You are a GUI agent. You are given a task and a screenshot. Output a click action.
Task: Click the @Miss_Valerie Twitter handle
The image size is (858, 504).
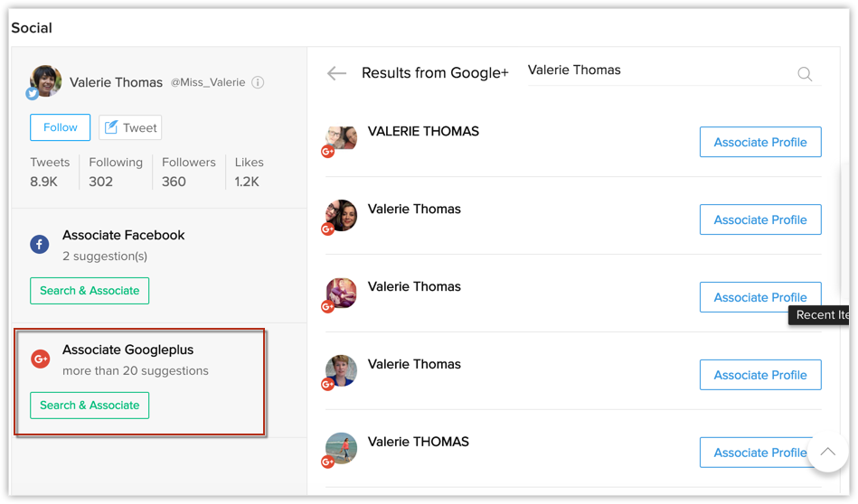208,82
